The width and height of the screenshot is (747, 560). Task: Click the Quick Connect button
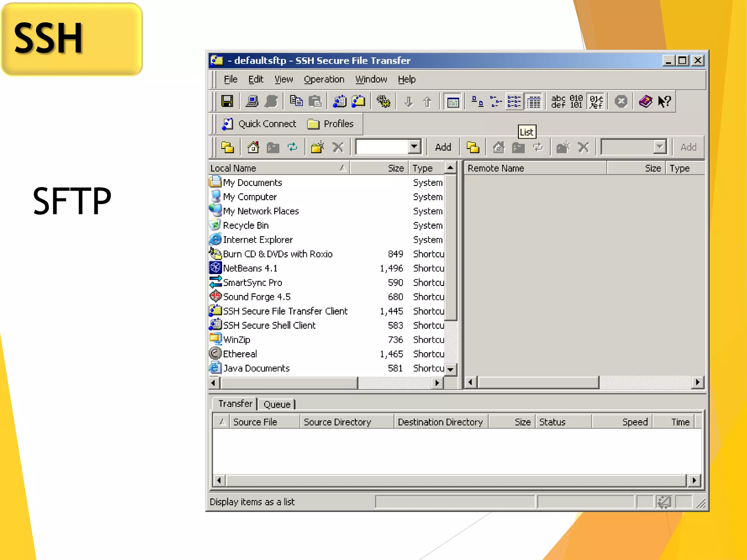coord(260,124)
